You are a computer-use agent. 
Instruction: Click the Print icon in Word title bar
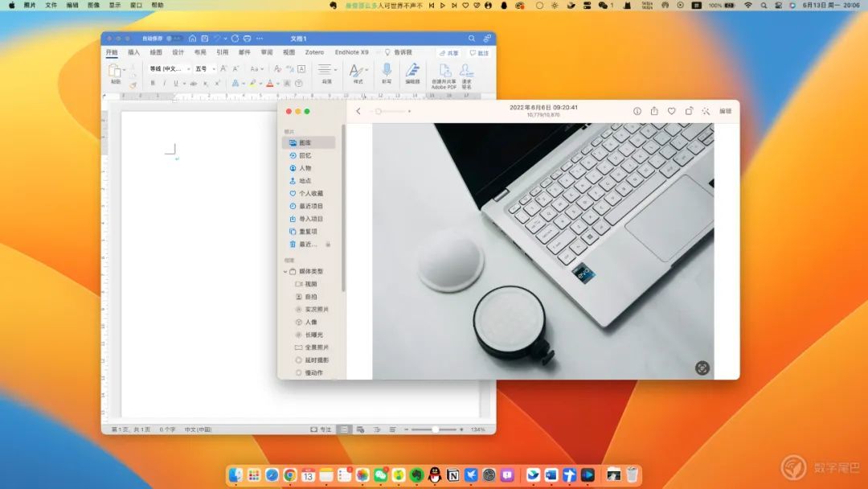pos(248,39)
